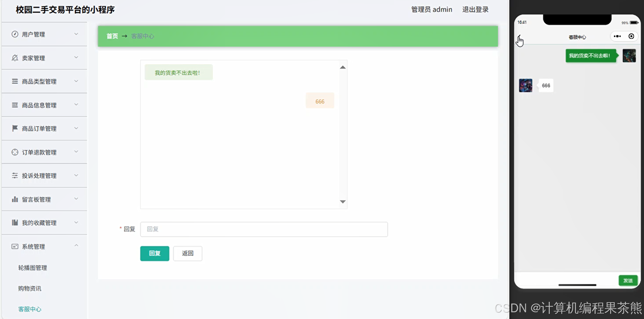Select 购物资讯 submenu item

tap(30, 288)
